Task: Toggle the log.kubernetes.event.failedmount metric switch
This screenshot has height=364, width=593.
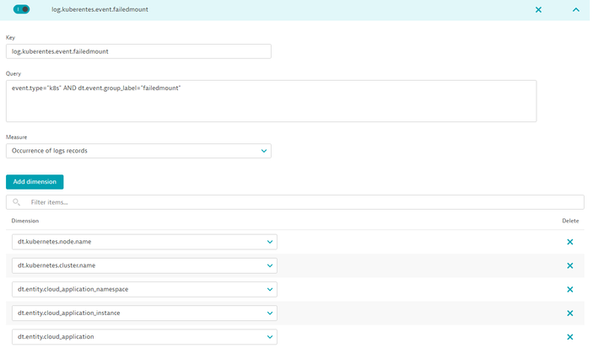Action: coord(22,9)
